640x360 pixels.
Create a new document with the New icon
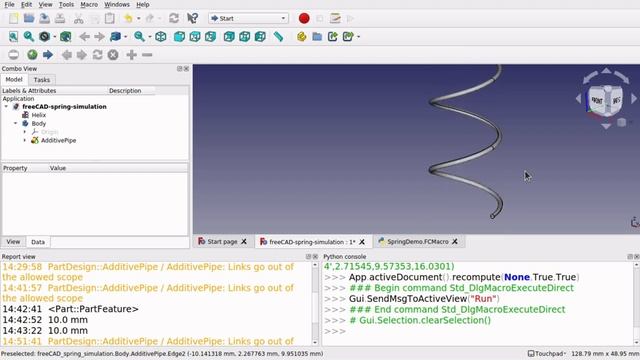pyautogui.click(x=13, y=18)
